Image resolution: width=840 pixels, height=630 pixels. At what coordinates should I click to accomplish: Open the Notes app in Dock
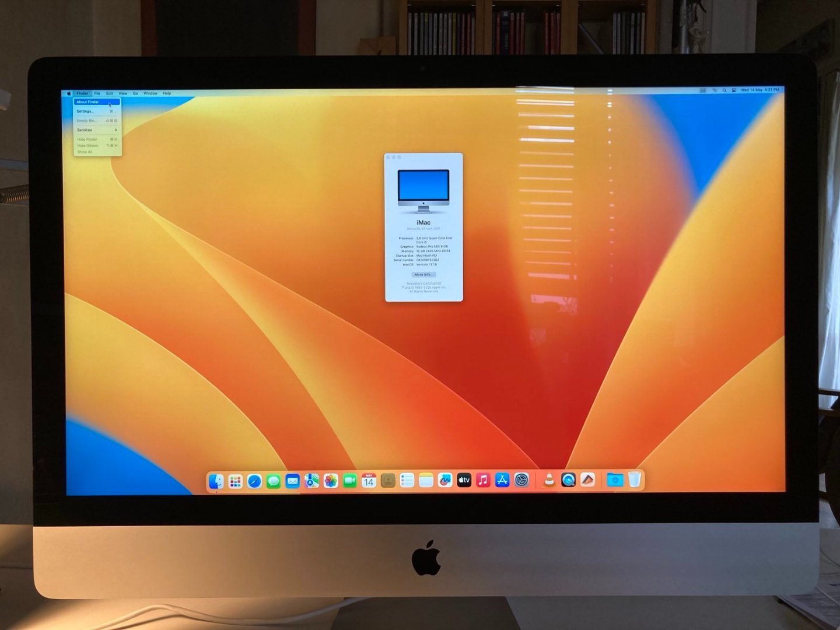click(x=426, y=481)
